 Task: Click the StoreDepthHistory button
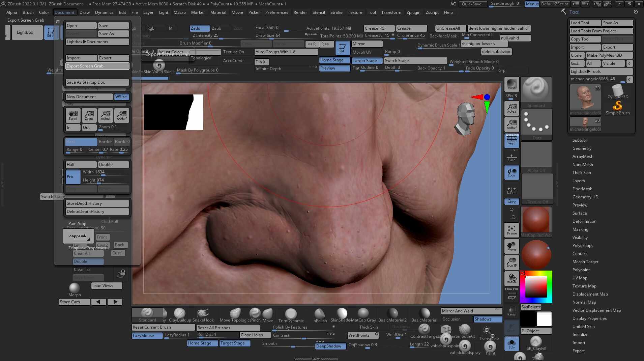point(97,203)
